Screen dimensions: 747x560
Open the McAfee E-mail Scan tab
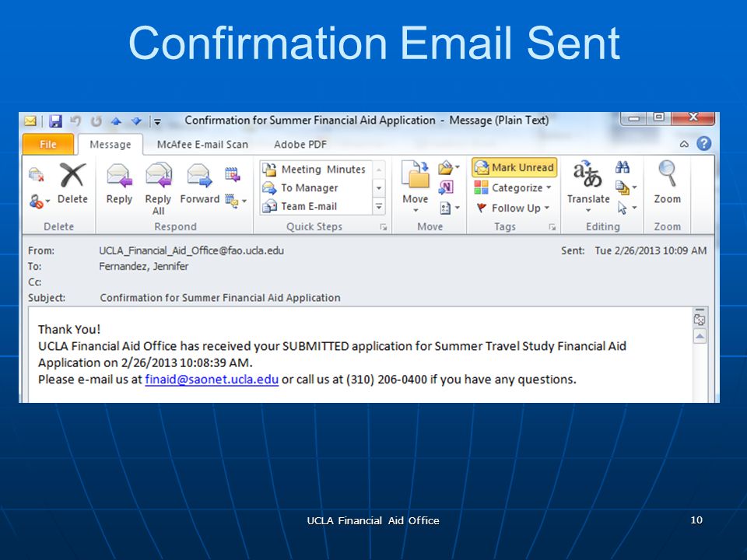click(x=202, y=145)
